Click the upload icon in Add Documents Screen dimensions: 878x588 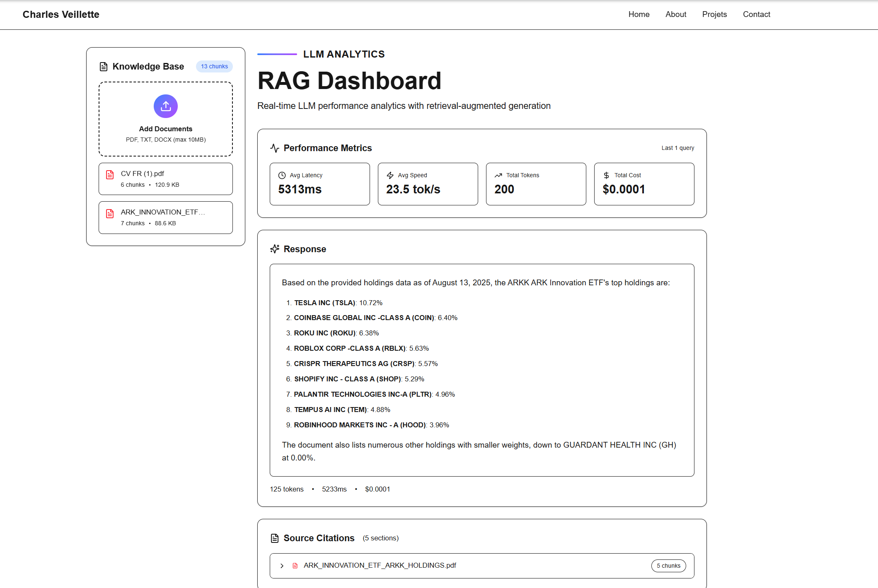[x=165, y=106]
